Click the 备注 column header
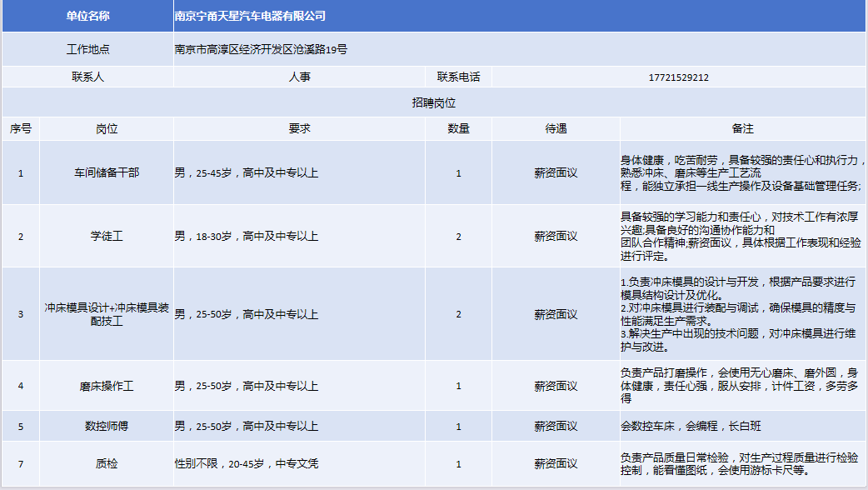The height and width of the screenshot is (490, 868). [x=742, y=129]
